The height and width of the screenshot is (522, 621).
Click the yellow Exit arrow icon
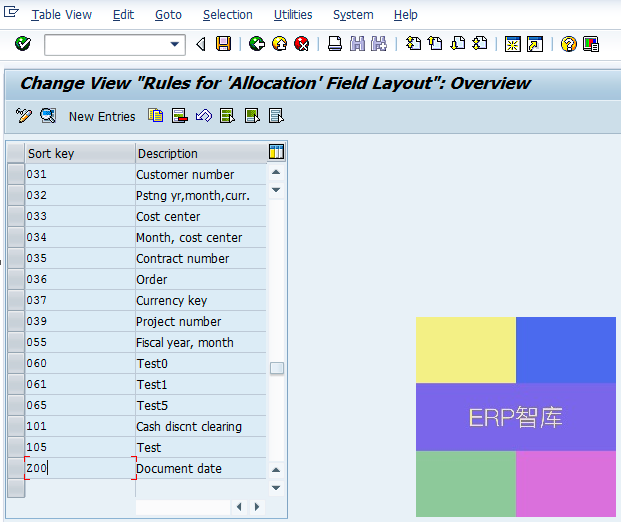coord(279,44)
